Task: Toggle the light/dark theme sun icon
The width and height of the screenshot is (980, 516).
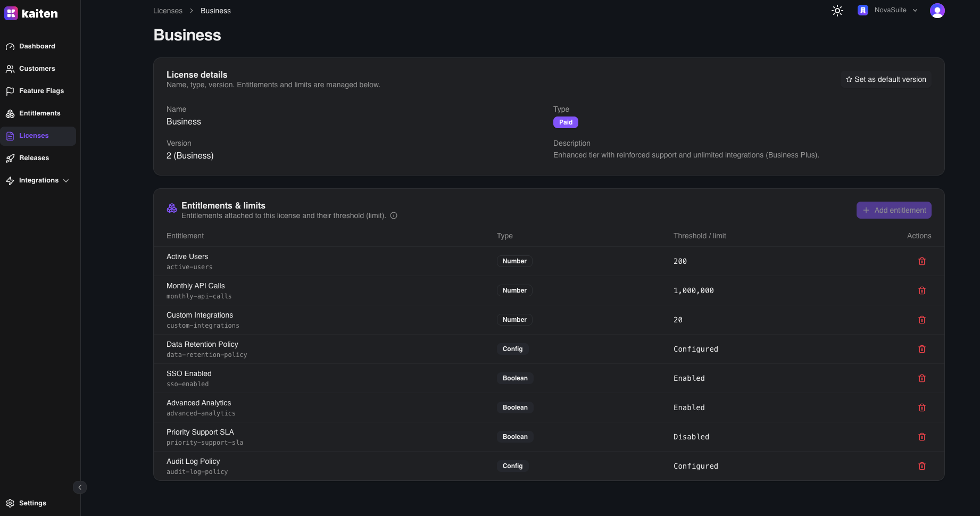Action: (x=837, y=11)
